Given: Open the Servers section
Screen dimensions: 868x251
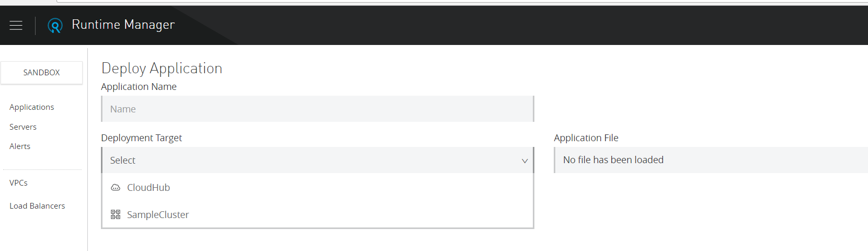Looking at the screenshot, I should [x=23, y=127].
